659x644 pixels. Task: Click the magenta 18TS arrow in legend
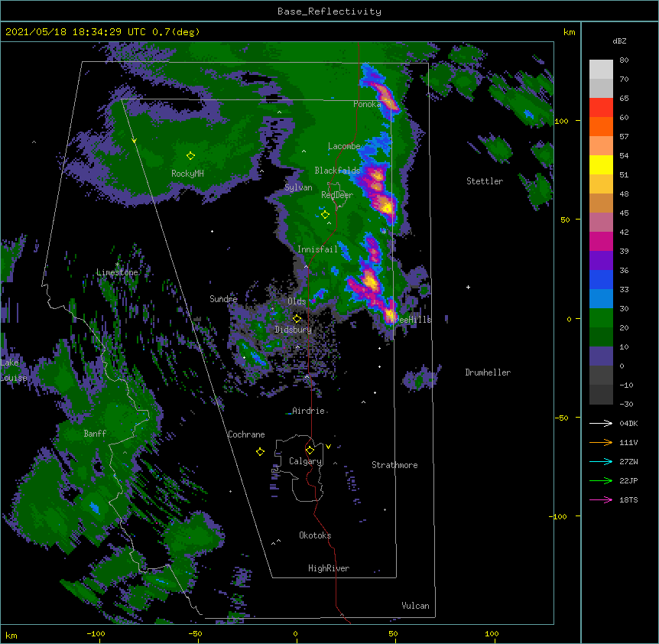(x=601, y=499)
